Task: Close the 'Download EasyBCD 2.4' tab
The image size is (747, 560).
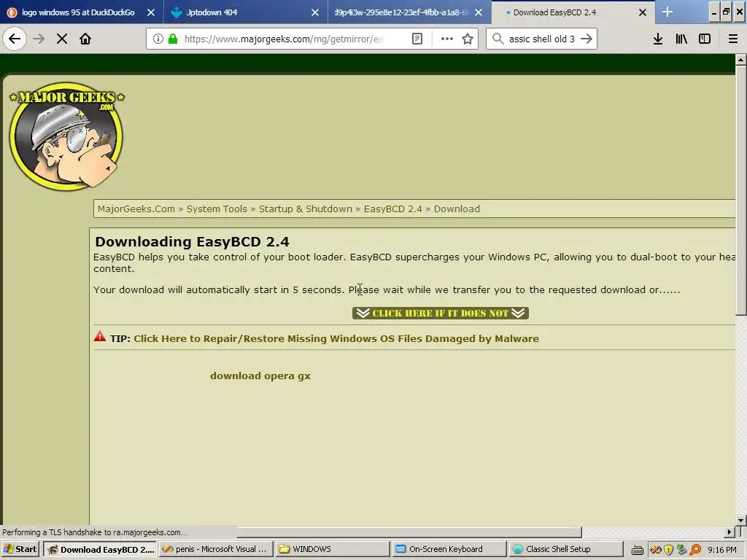Action: coord(643,12)
